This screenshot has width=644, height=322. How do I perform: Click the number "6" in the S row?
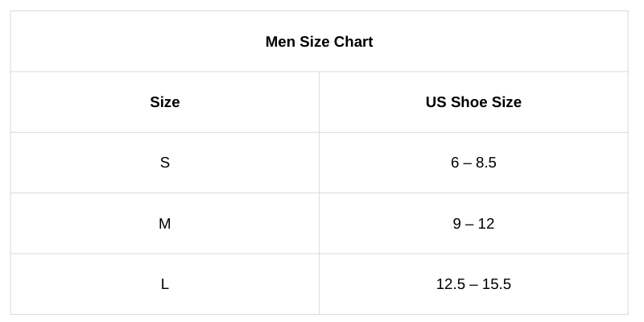[x=455, y=163]
